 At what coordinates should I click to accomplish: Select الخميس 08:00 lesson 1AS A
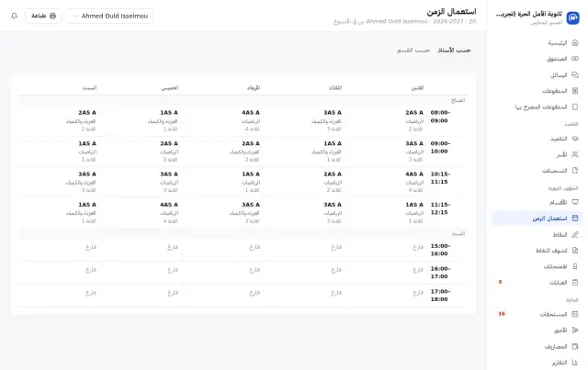(163, 120)
